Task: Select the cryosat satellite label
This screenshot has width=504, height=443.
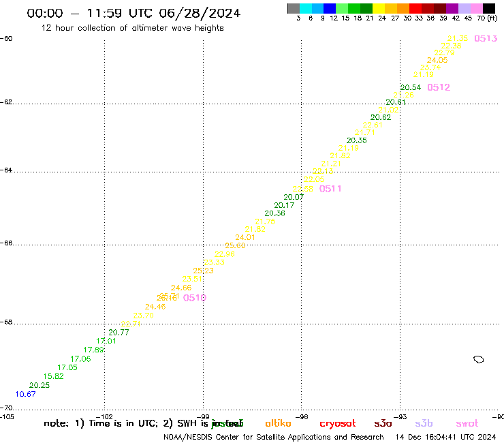Action: [338, 424]
